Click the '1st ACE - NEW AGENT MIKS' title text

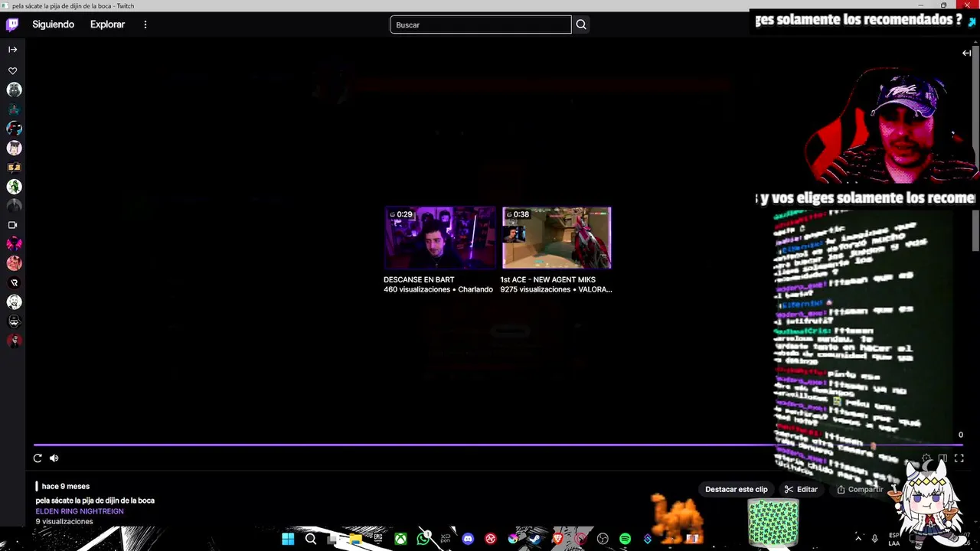[x=547, y=279]
